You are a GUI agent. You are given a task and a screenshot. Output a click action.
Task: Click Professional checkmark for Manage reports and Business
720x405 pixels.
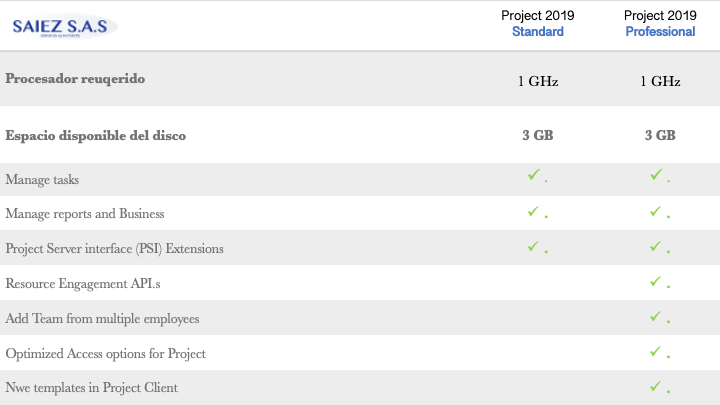pos(656,211)
